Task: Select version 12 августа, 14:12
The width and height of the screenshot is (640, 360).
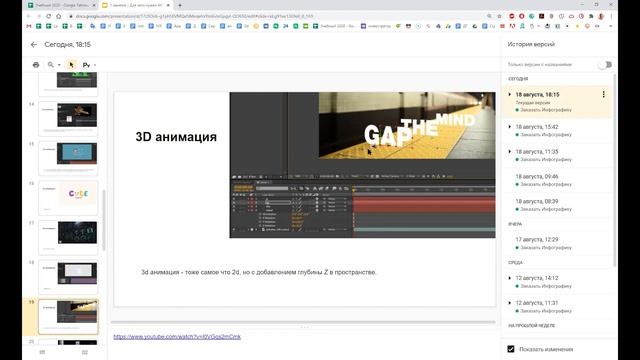Action: click(558, 282)
